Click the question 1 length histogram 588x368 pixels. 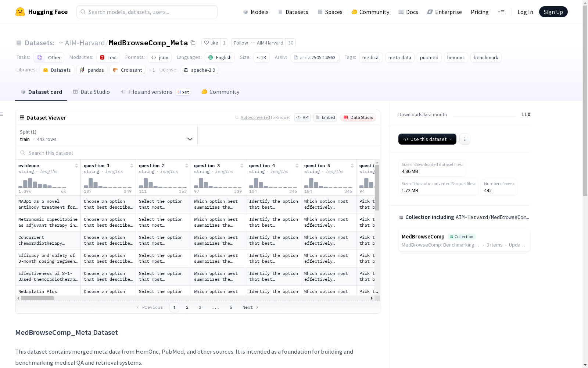(x=108, y=183)
